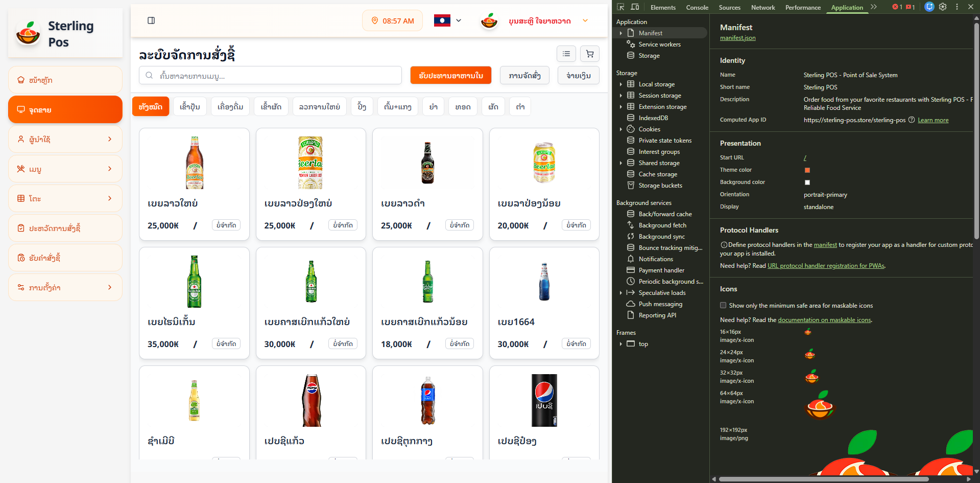980x483 pixels.
Task: Click the help icon beside Computed App ID
Action: [911, 120]
